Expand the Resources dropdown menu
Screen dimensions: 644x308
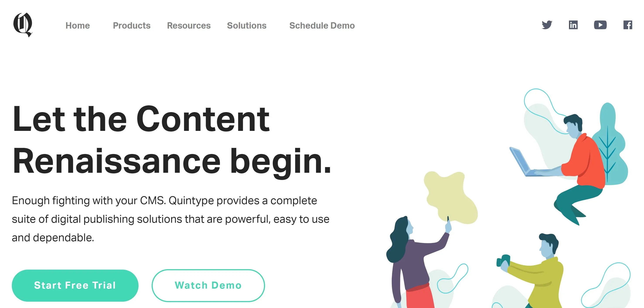[x=189, y=26]
